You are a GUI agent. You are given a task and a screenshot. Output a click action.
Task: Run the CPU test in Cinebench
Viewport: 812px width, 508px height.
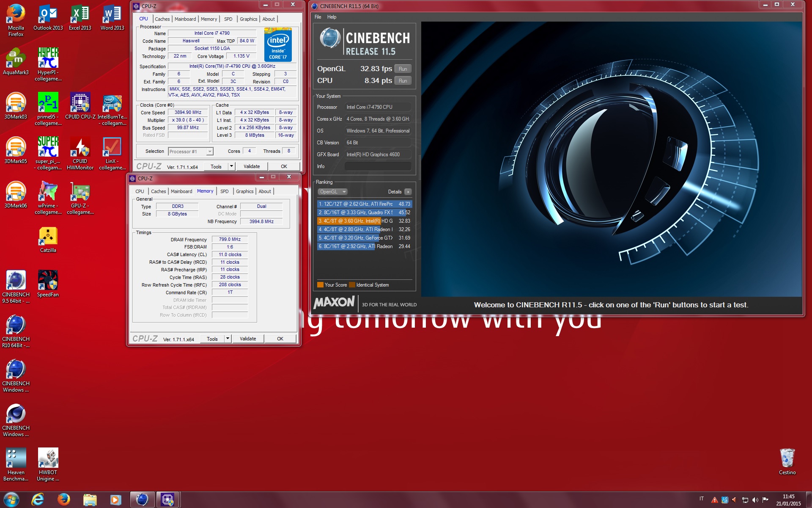pyautogui.click(x=403, y=81)
